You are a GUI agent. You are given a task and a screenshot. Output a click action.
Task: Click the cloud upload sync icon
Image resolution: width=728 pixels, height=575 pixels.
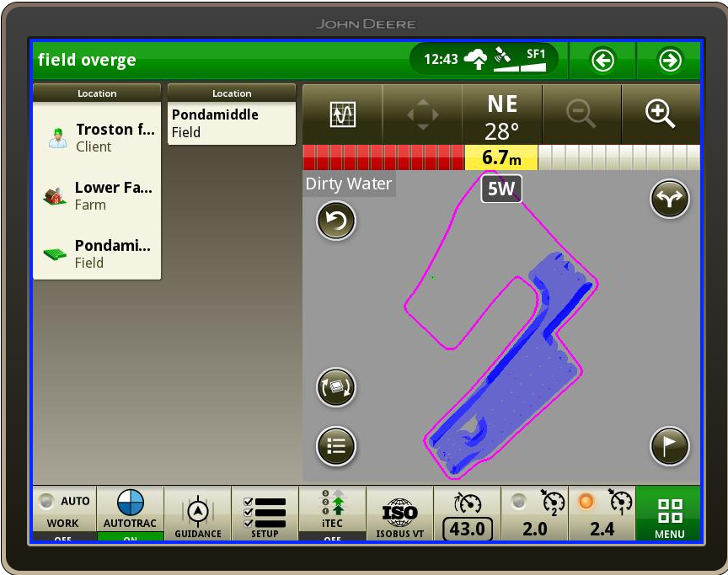tap(475, 60)
